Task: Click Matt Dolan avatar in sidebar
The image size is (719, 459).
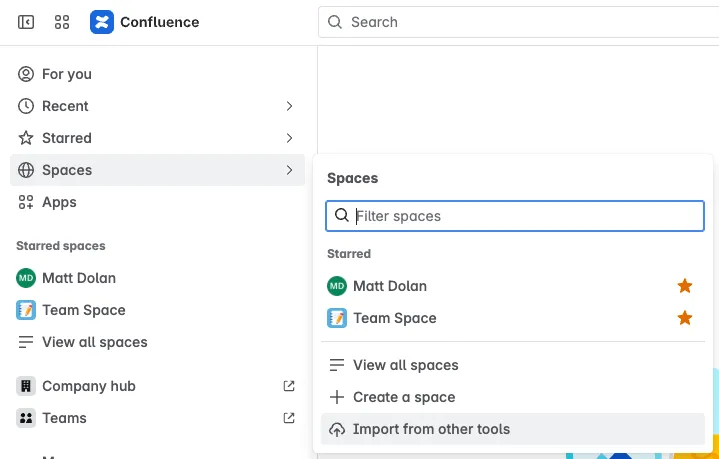Action: point(26,278)
